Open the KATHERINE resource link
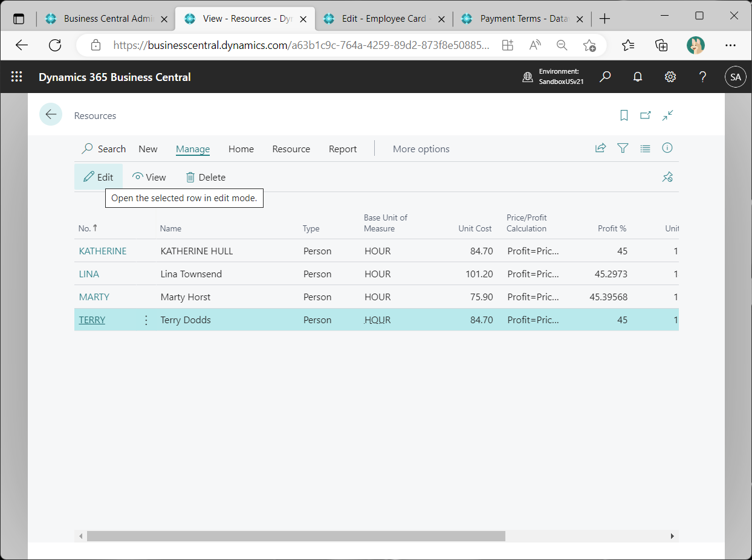This screenshot has height=560, width=752. pyautogui.click(x=103, y=251)
